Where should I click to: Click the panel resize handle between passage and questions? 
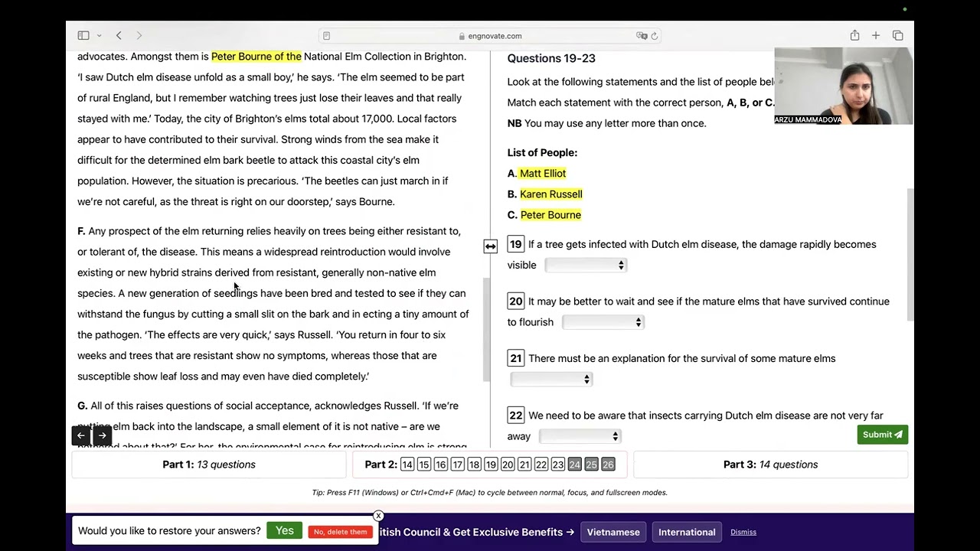(x=490, y=246)
